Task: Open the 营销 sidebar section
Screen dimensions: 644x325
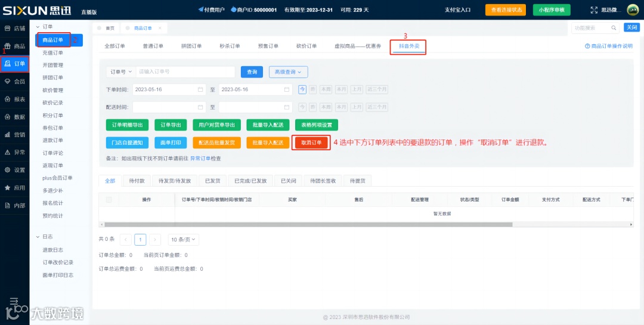Action: click(x=15, y=134)
